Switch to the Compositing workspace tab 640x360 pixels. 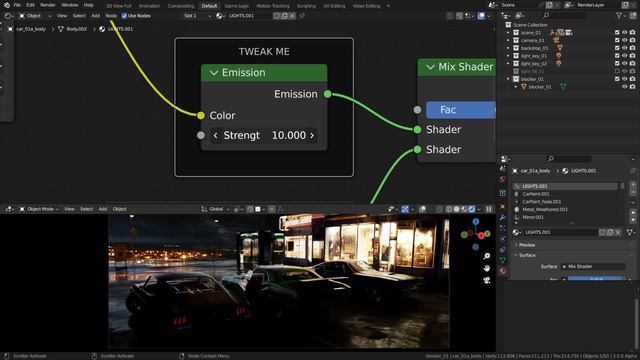point(181,6)
